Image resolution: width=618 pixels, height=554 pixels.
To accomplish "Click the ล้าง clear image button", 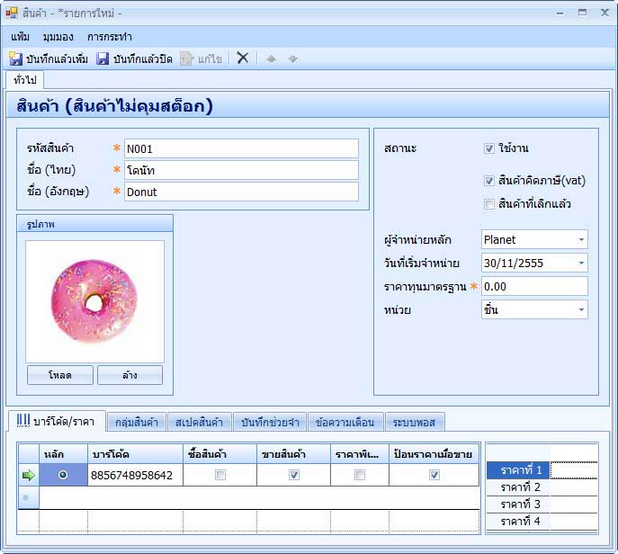I will pos(130,375).
